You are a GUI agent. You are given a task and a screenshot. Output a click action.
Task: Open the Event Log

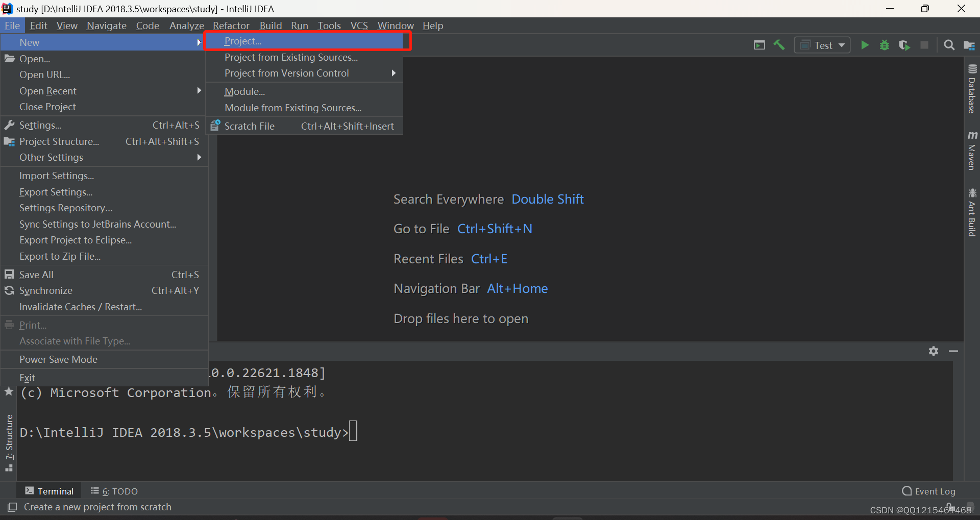click(x=929, y=491)
